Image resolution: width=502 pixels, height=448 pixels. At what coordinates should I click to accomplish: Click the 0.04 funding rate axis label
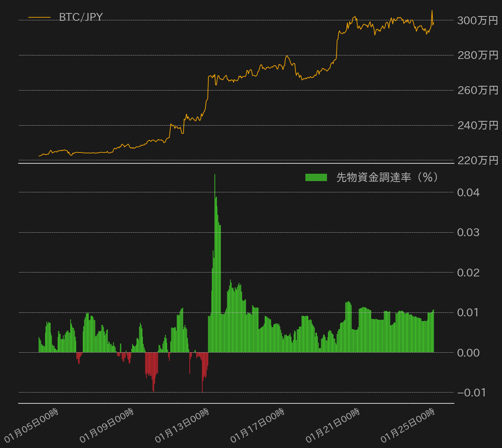468,192
